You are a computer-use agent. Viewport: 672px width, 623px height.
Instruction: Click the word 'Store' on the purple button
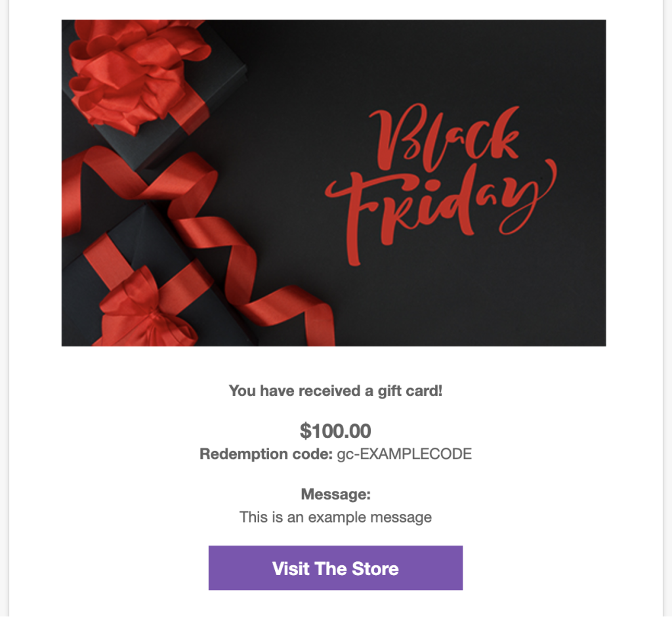pyautogui.click(x=375, y=569)
